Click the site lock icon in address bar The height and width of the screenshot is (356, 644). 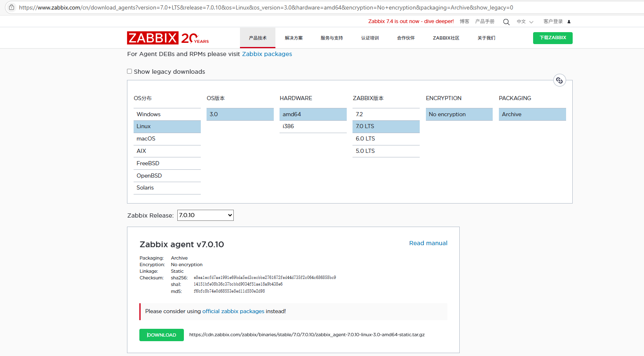click(x=12, y=7)
